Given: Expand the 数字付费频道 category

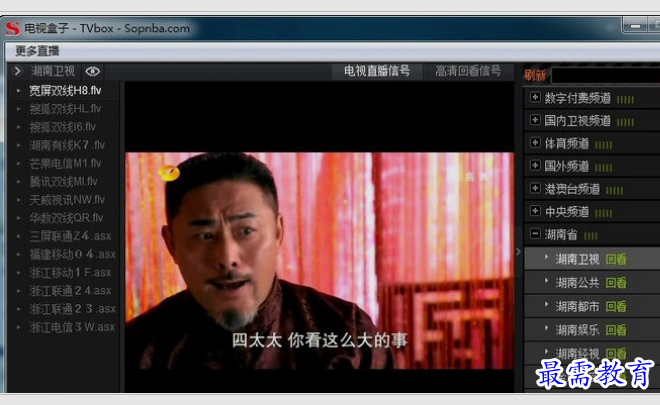Looking at the screenshot, I should (x=535, y=97).
